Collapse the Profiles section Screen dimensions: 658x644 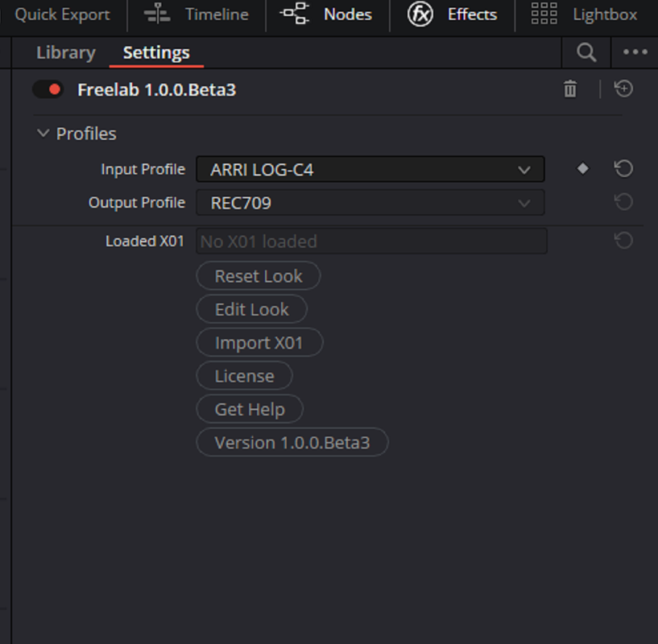click(x=43, y=134)
